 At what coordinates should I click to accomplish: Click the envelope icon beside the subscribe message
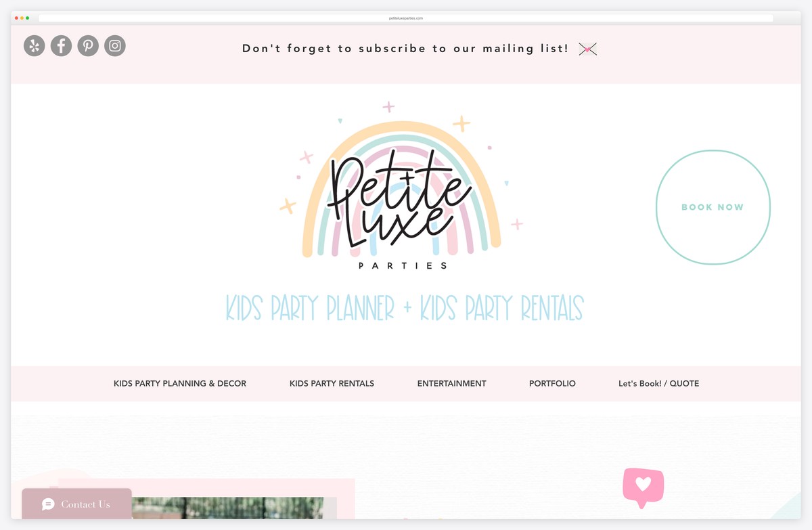click(587, 49)
